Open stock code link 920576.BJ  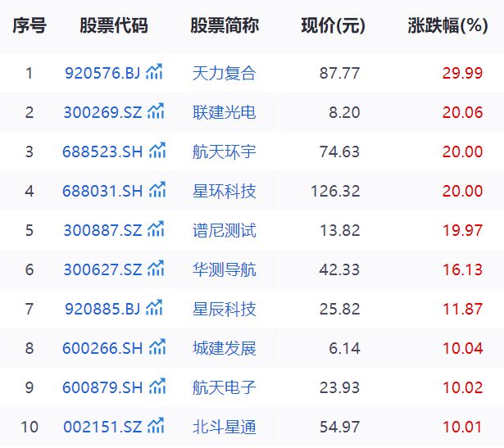(x=102, y=73)
